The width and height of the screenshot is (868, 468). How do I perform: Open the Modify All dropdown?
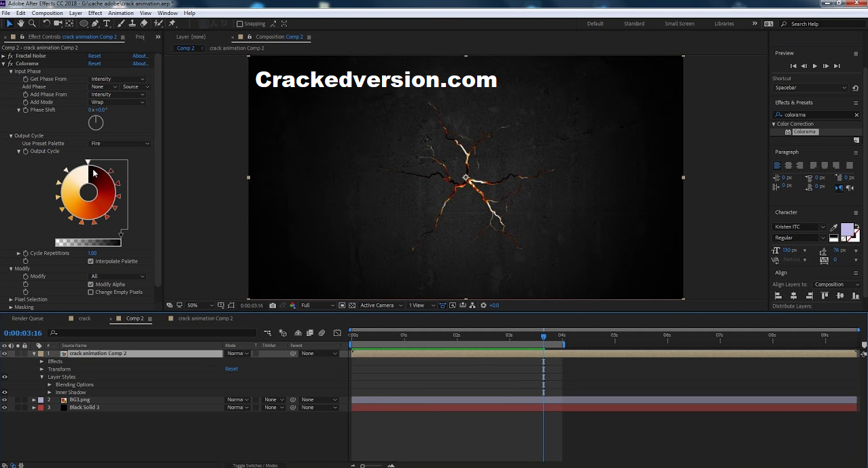118,276
